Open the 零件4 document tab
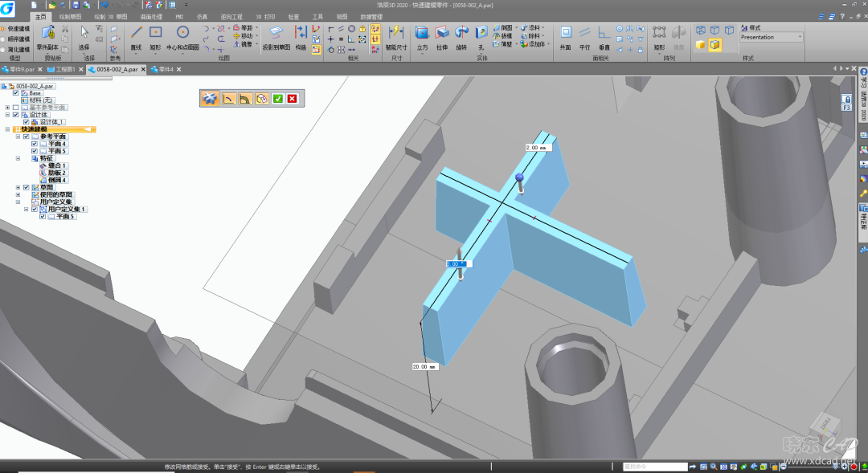This screenshot has height=473, width=868. point(162,70)
